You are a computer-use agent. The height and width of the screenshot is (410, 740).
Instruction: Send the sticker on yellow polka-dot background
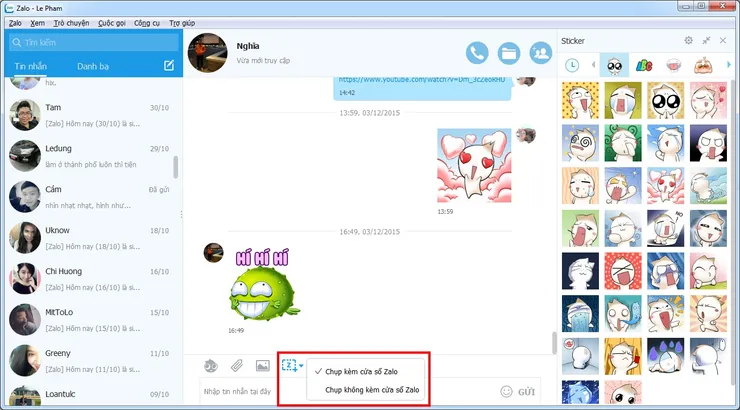[x=580, y=100]
